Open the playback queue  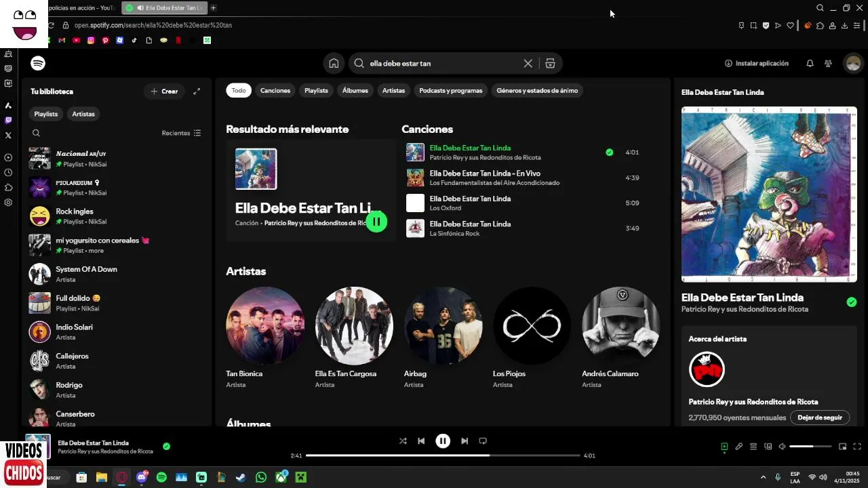click(753, 447)
